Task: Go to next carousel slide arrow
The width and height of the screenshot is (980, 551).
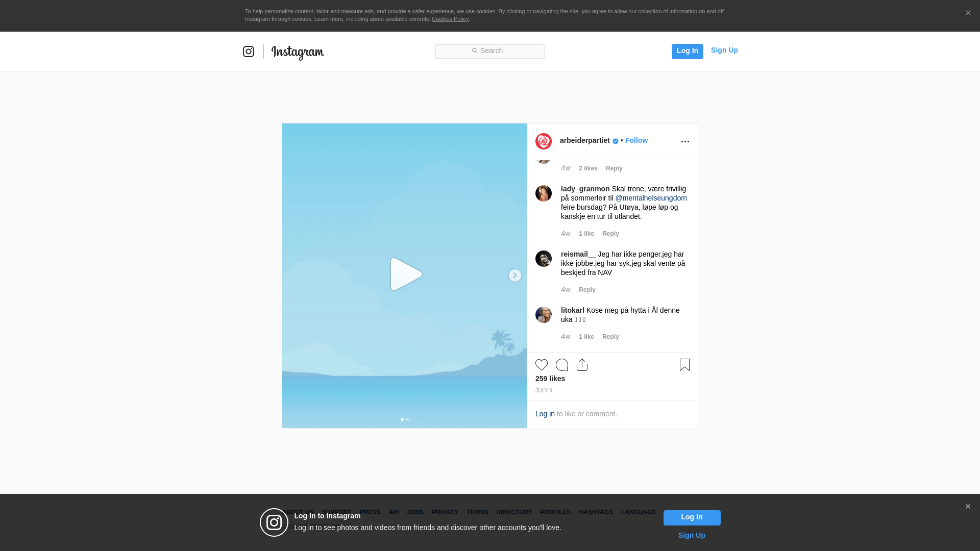Action: [x=514, y=275]
